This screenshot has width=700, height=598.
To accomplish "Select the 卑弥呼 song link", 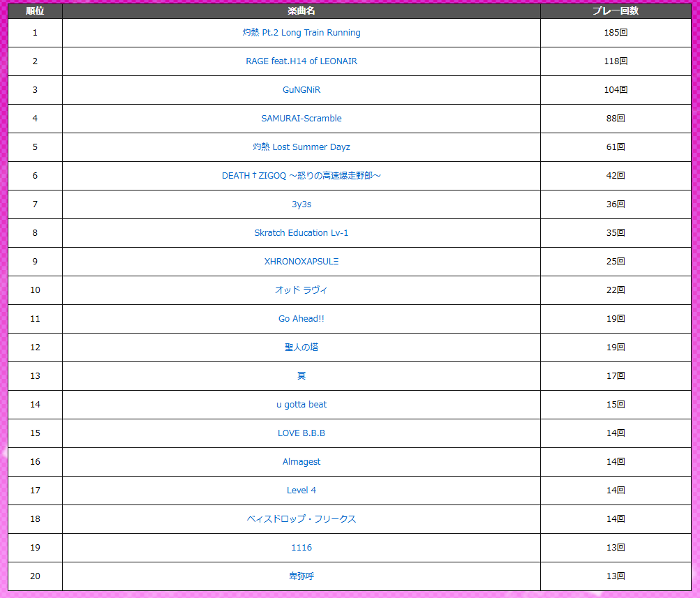I will (x=301, y=576).
